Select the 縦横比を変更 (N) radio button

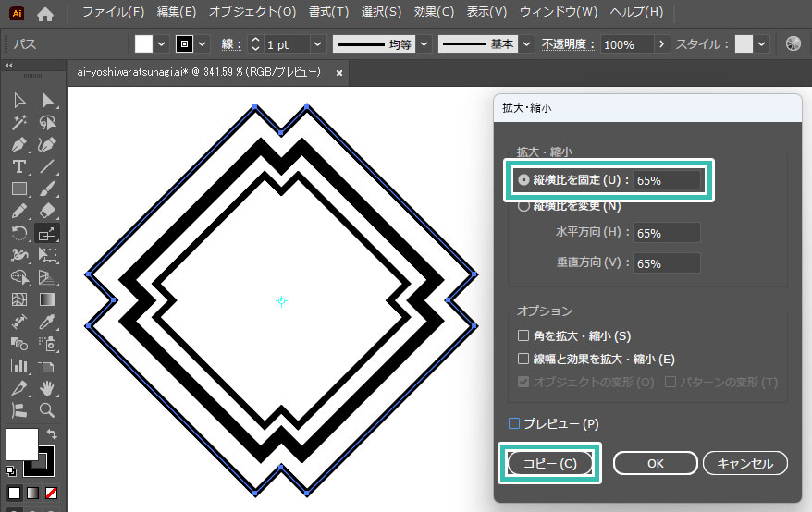click(524, 206)
